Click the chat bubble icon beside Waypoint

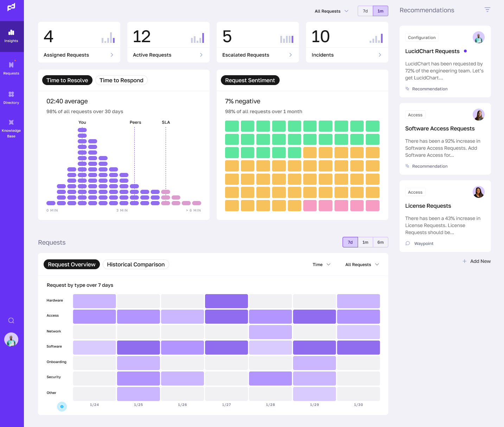408,243
